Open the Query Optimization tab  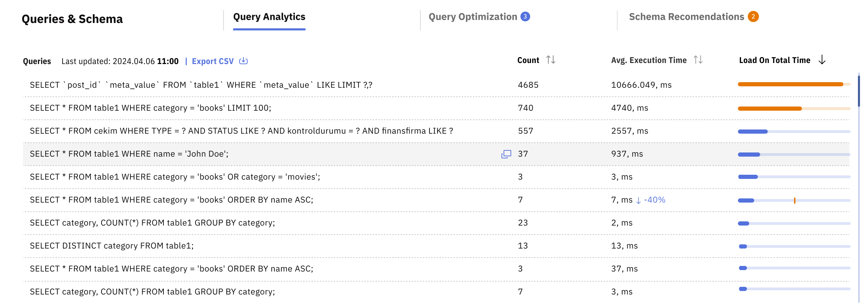click(473, 17)
